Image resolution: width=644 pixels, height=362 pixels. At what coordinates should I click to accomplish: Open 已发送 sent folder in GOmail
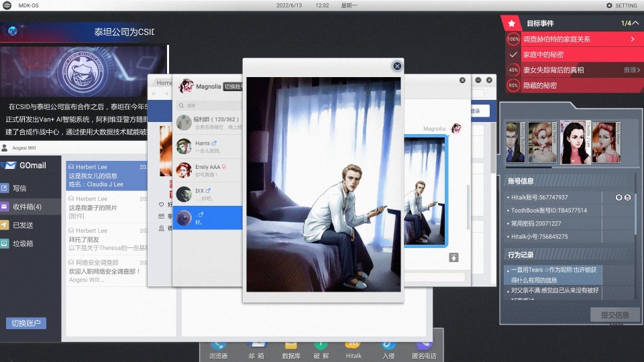30,225
